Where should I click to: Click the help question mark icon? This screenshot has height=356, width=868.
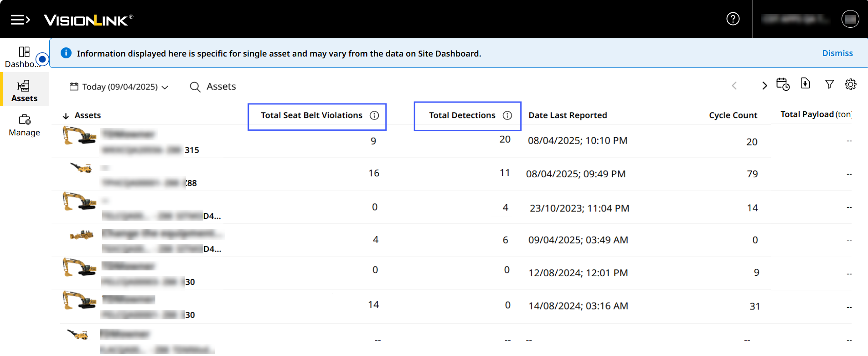click(x=733, y=19)
